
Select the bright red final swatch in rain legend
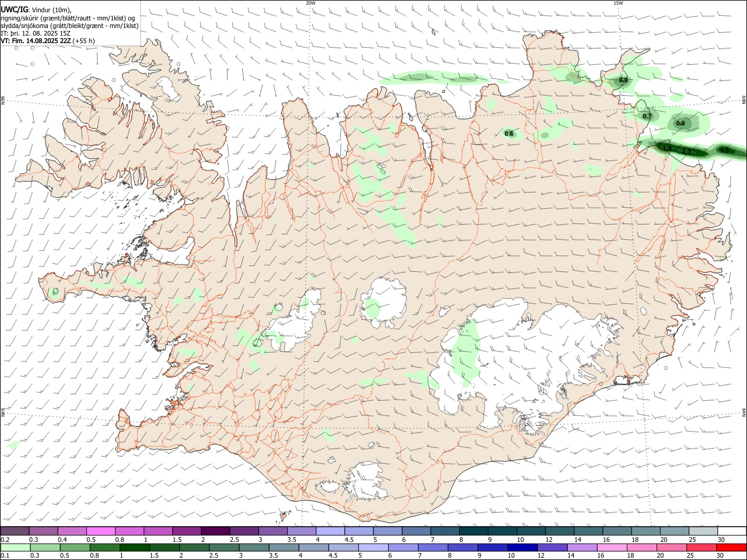pyautogui.click(x=731, y=548)
